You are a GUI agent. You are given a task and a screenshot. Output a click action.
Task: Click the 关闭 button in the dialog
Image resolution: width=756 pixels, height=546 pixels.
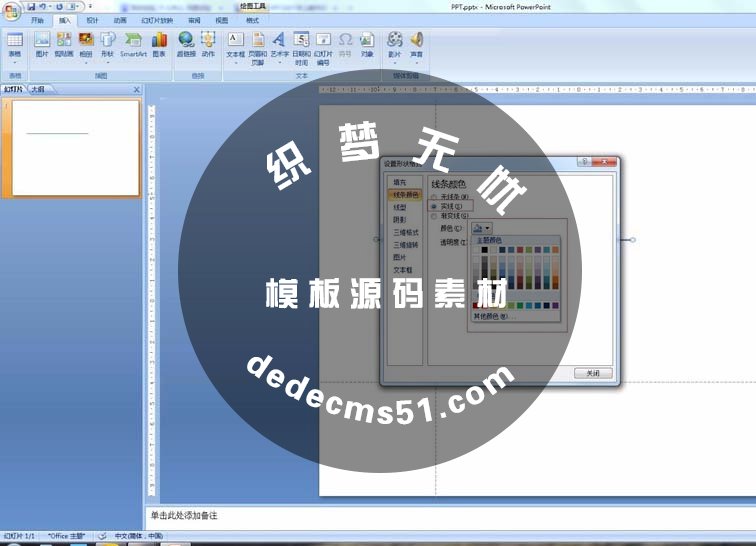click(593, 373)
